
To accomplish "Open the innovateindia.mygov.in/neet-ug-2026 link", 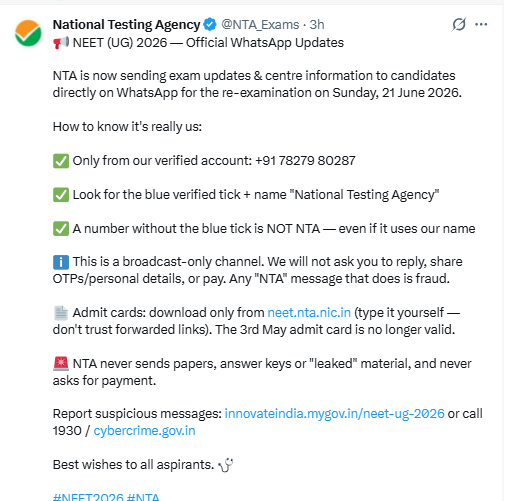I will coord(334,414).
